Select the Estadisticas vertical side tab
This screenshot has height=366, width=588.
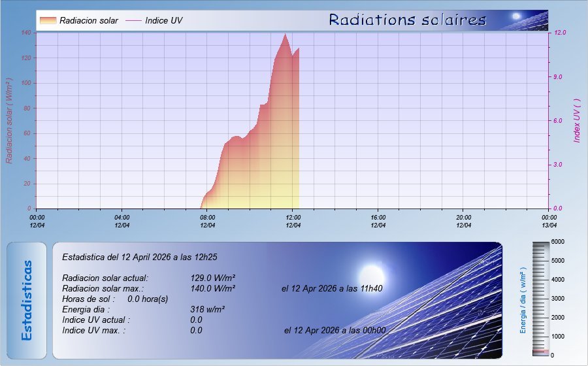[x=27, y=300]
